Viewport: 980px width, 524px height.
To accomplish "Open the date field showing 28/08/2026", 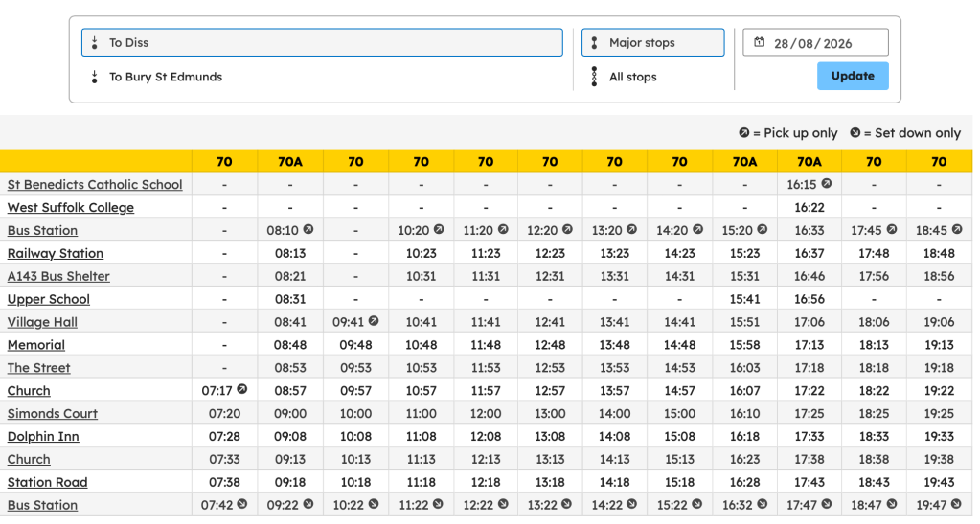I will (x=815, y=42).
